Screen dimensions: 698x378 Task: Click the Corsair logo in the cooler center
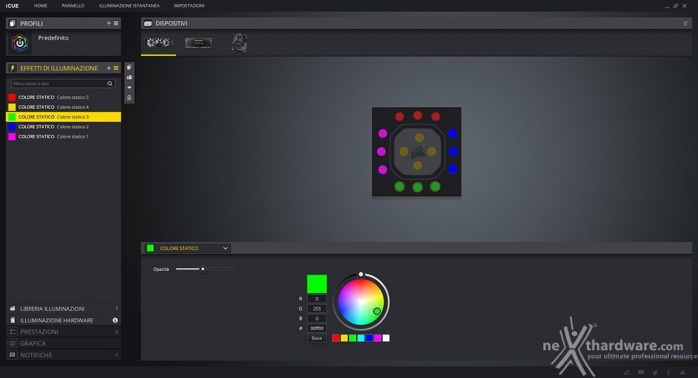418,152
